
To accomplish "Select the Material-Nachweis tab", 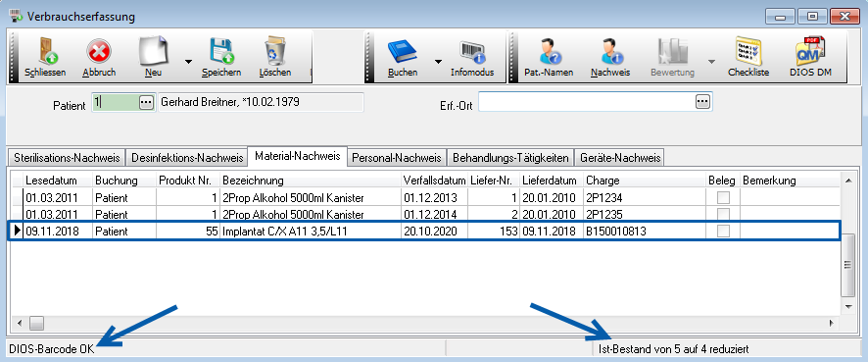I will point(297,156).
